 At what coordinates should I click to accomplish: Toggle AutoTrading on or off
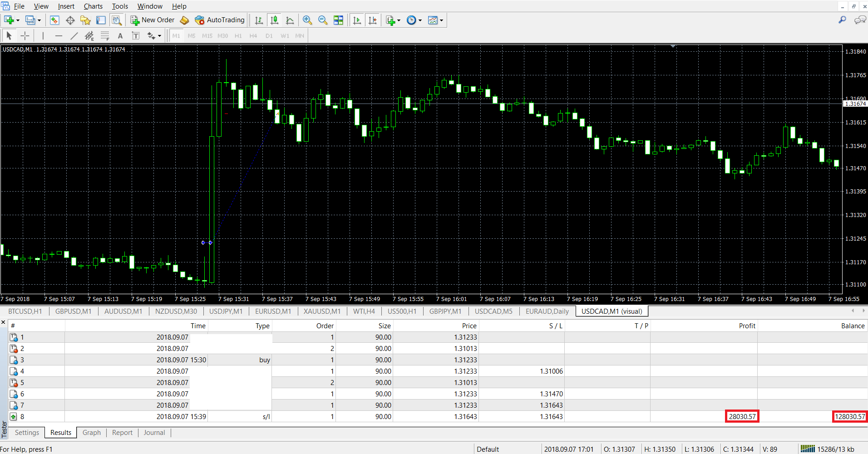click(x=220, y=20)
